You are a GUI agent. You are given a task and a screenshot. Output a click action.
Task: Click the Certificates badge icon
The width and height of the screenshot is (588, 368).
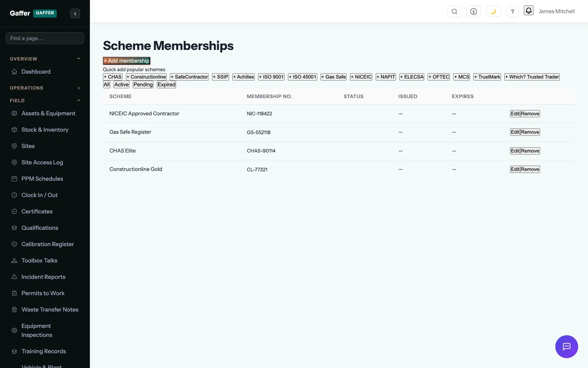(14, 211)
